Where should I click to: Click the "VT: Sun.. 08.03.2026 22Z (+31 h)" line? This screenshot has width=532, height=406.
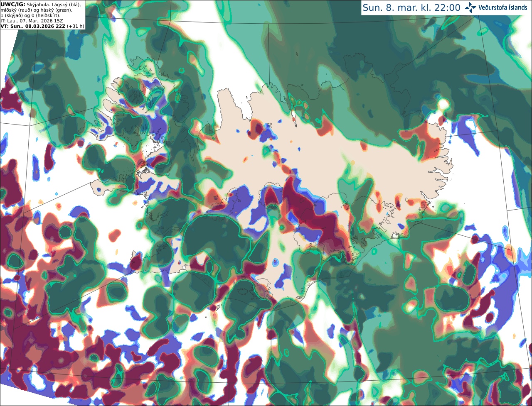[x=42, y=26]
